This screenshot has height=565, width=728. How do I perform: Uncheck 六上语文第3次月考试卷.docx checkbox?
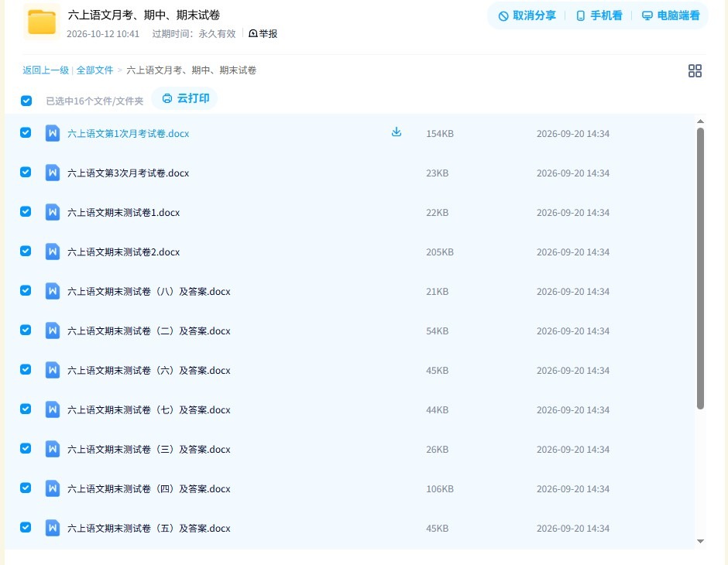tap(26, 172)
